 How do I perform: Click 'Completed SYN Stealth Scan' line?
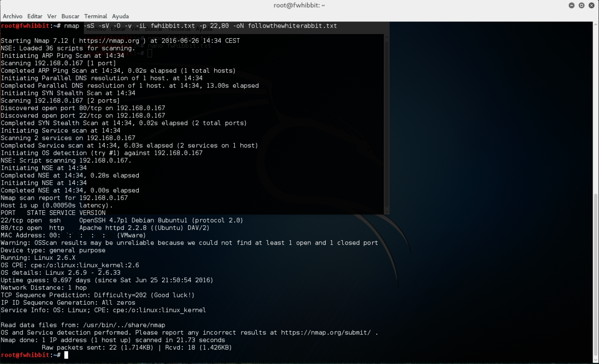tap(124, 123)
